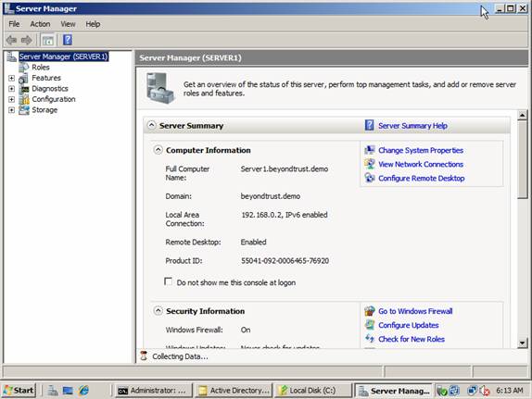Open the Help toolbar question-mark icon
Screen dimensions: 532x399
coord(68,40)
